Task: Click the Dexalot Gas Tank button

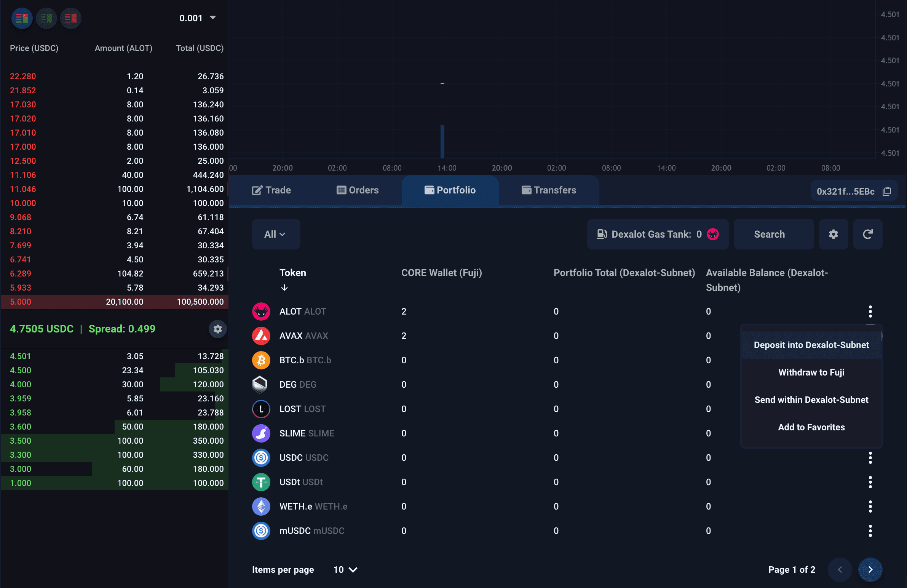Action: [657, 234]
